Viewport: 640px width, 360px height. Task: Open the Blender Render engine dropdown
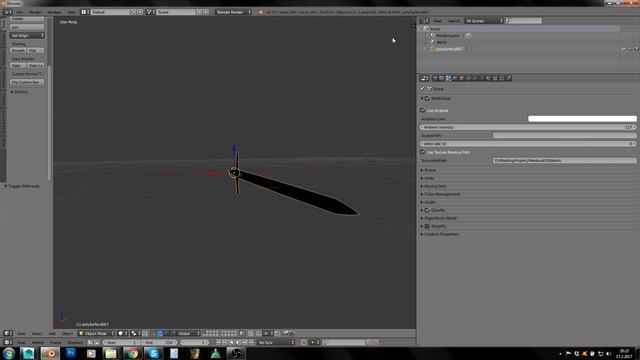(x=233, y=12)
